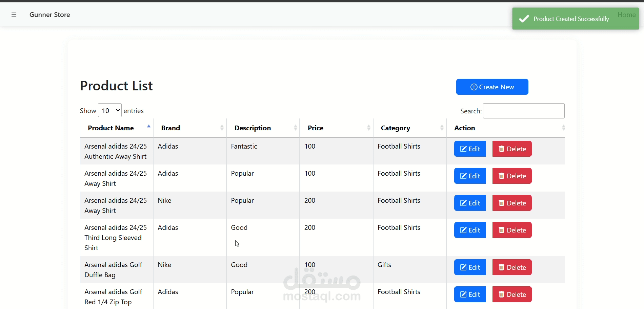Open the hamburger sidebar menu
This screenshot has width=644, height=309.
(14, 15)
